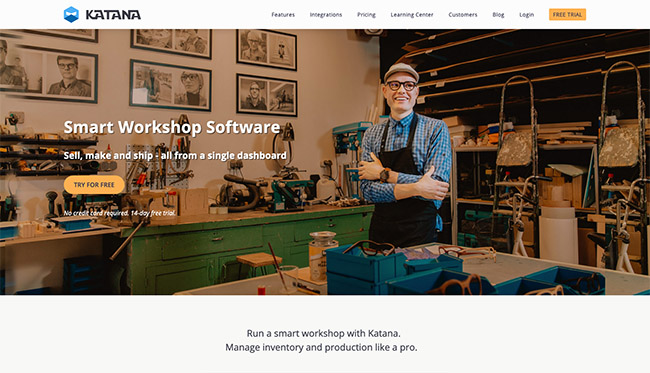Visit the Customers page
The image size is (650, 373).
pyautogui.click(x=463, y=15)
